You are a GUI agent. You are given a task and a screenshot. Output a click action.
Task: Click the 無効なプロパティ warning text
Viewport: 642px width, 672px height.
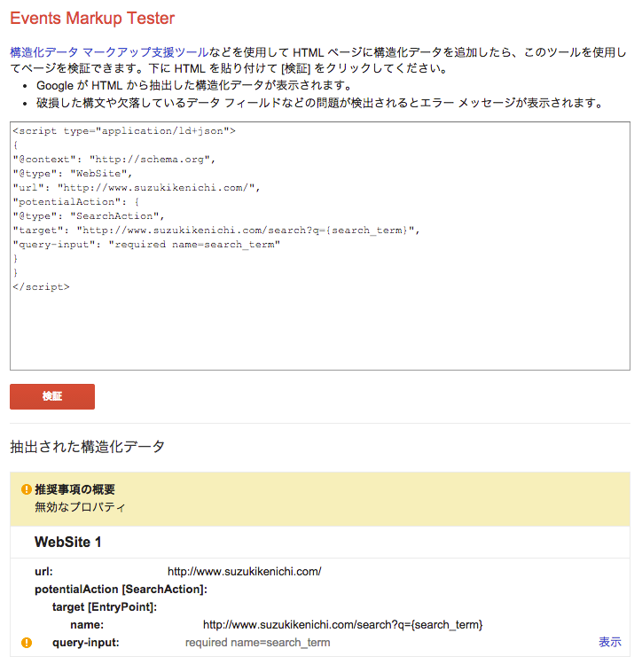pyautogui.click(x=80, y=507)
